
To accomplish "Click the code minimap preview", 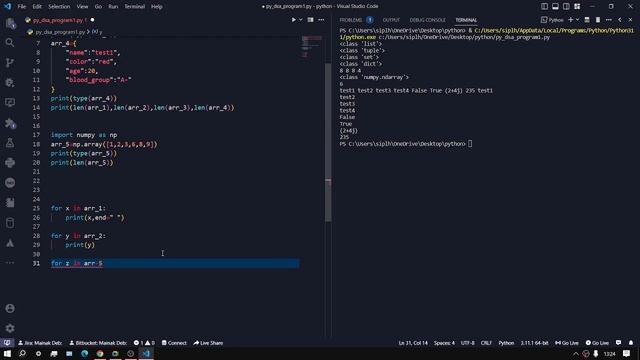I will 311,46.
